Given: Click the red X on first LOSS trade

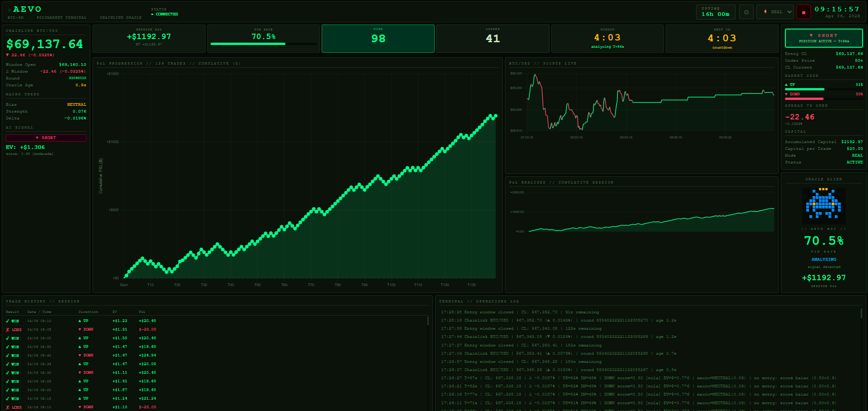Looking at the screenshot, I should (8, 330).
